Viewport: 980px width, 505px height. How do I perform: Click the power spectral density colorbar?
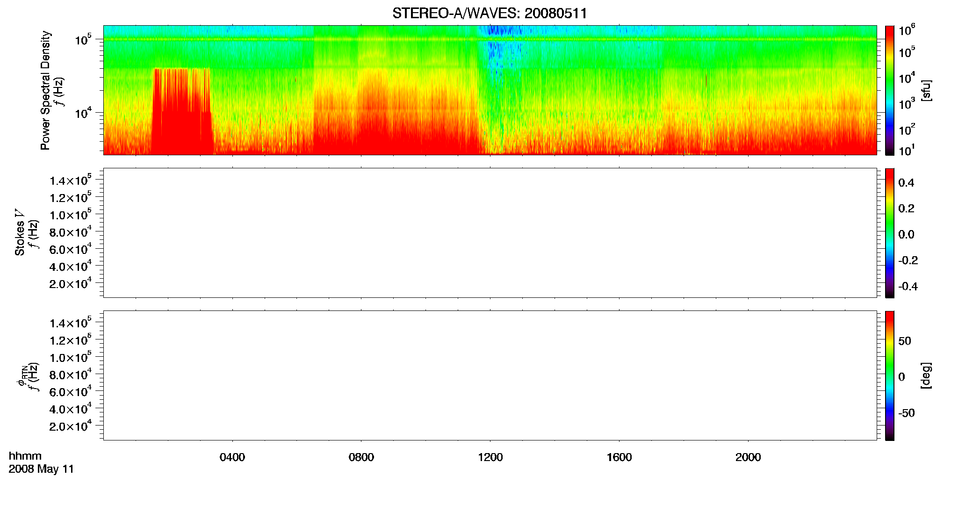[890, 90]
